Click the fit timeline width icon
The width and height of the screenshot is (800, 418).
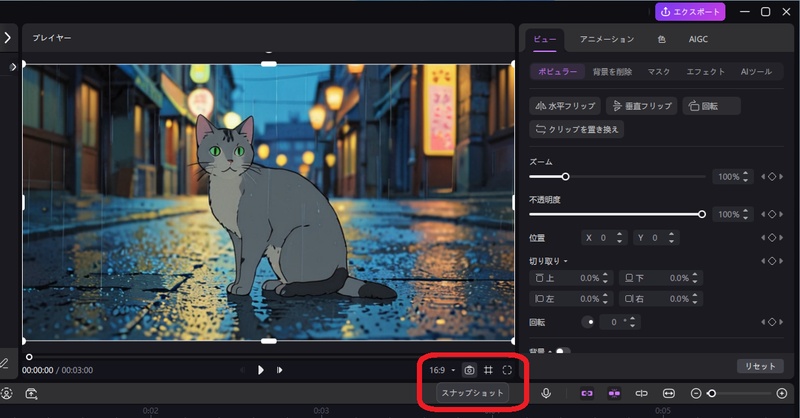[668, 393]
